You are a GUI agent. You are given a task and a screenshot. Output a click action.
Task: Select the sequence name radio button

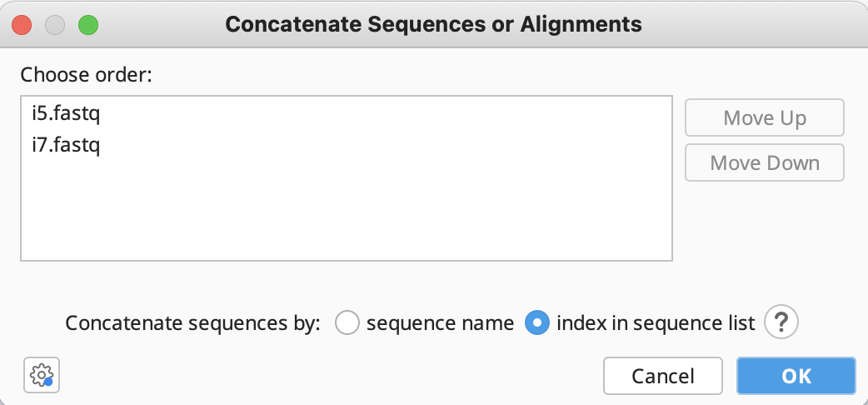347,322
